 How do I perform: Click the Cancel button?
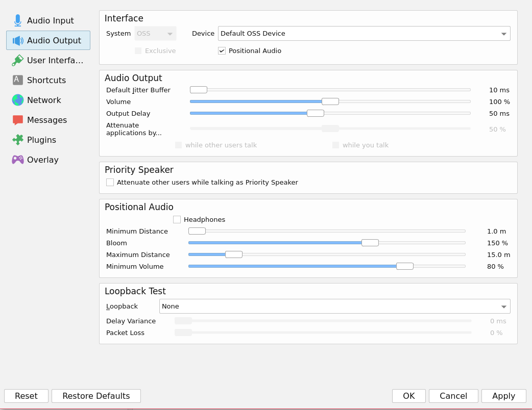(453, 396)
